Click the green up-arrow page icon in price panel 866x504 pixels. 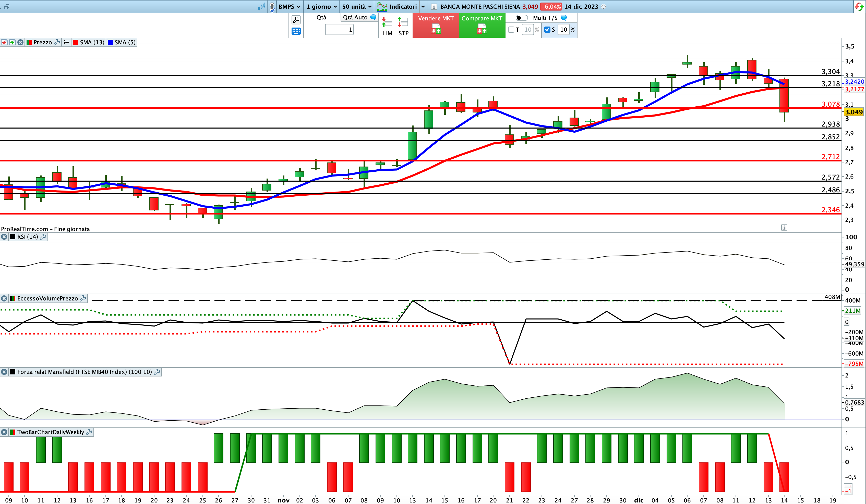coord(12,42)
